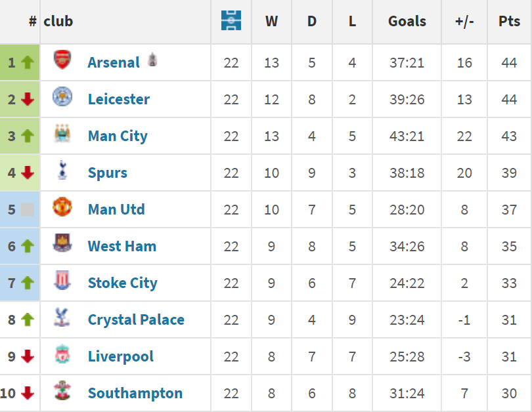
Task: Click the +/- goal difference header
Action: pyautogui.click(x=464, y=21)
